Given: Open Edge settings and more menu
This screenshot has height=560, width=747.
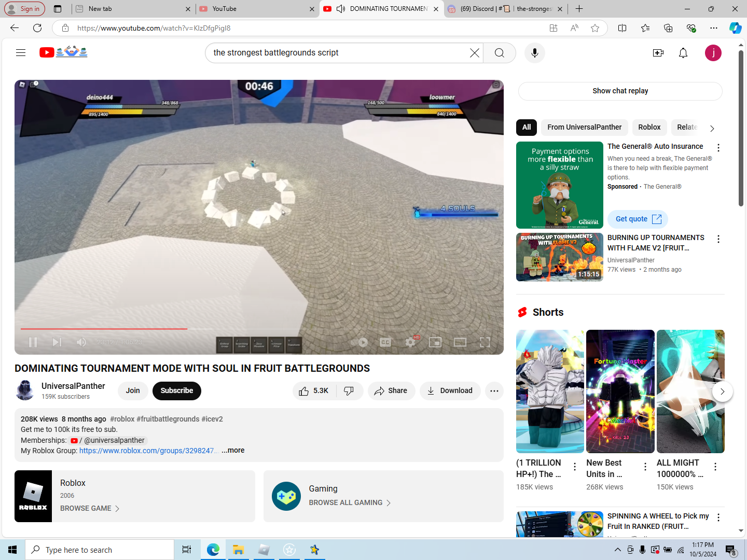Looking at the screenshot, I should pyautogui.click(x=714, y=28).
